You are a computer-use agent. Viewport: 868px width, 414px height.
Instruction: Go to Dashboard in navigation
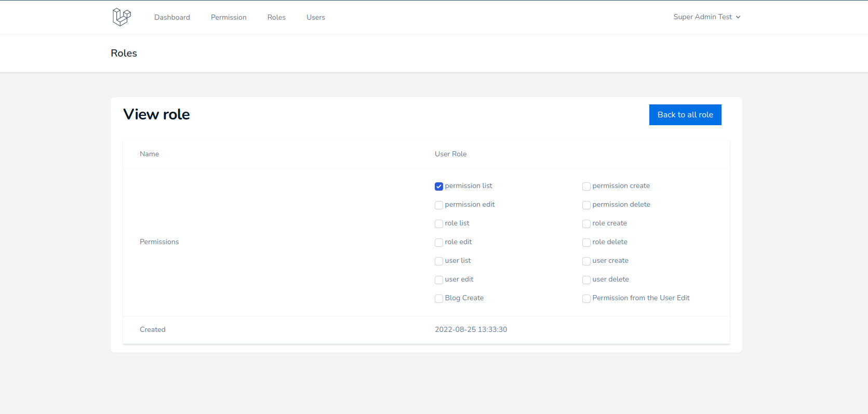click(x=172, y=17)
